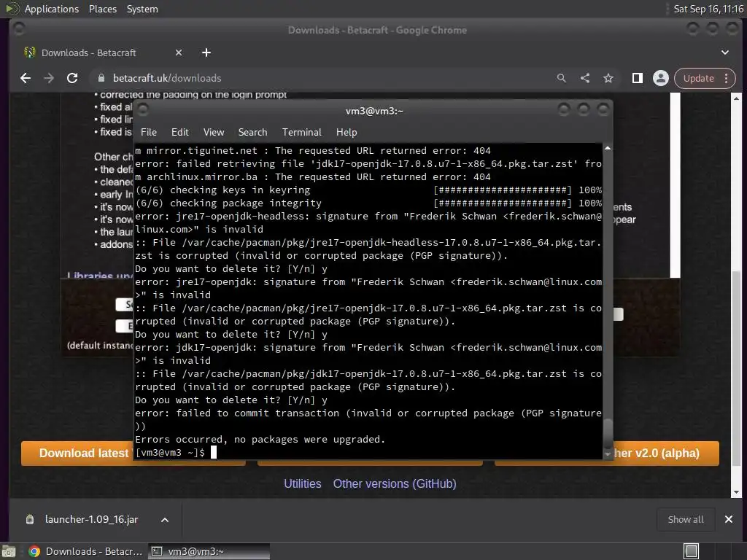
Task: Open Chrome page search magnifier icon
Action: point(562,78)
